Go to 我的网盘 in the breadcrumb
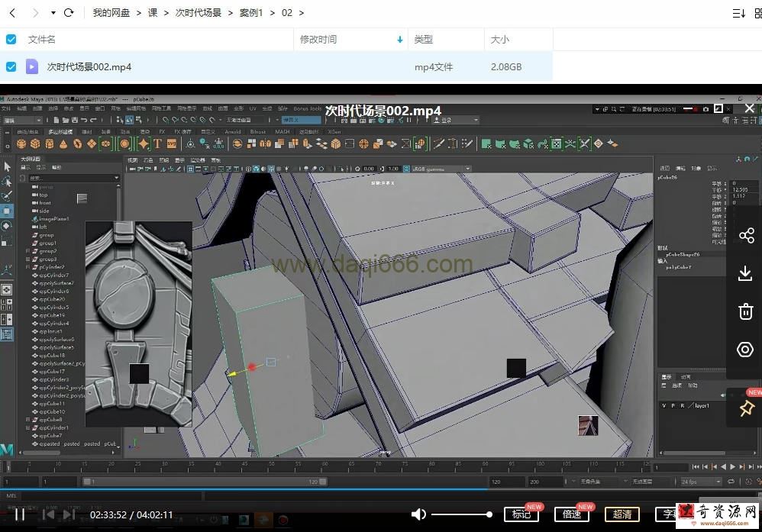The width and height of the screenshot is (762, 532). pyautogui.click(x=111, y=13)
